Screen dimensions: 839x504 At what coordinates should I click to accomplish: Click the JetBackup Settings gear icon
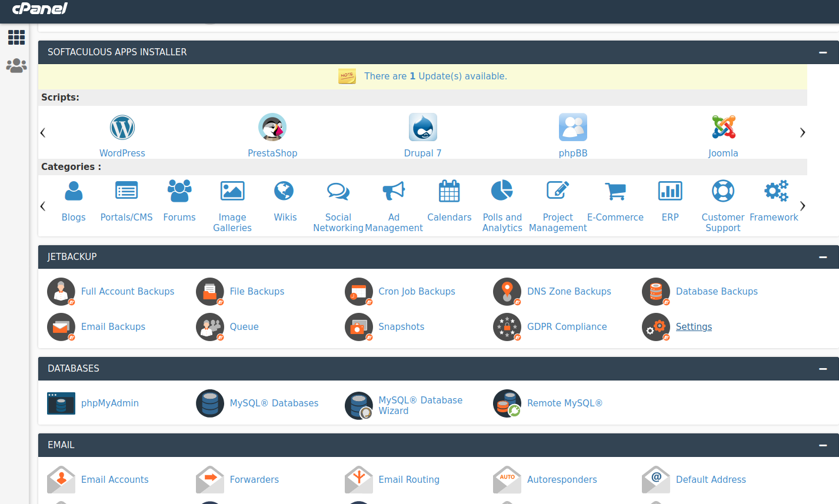656,327
